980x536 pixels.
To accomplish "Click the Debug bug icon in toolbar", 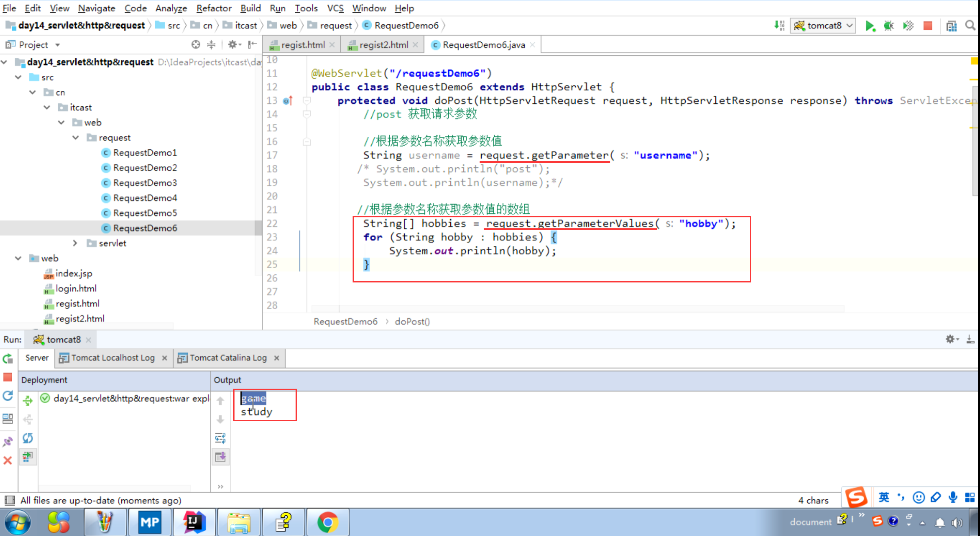I will [889, 26].
